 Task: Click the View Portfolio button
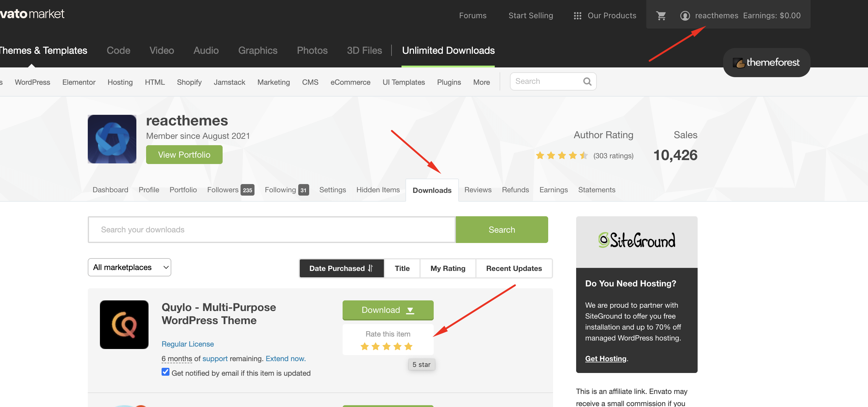184,155
